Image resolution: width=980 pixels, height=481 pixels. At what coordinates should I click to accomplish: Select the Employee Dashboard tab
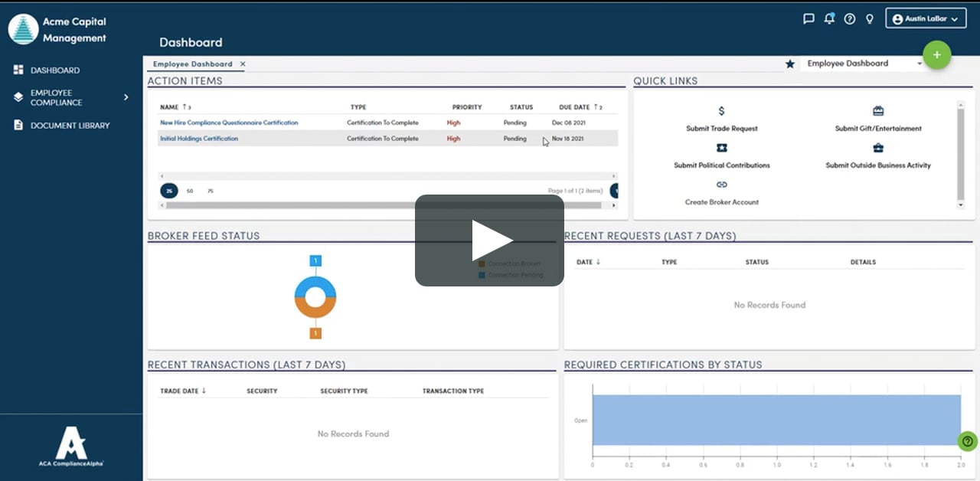tap(192, 64)
